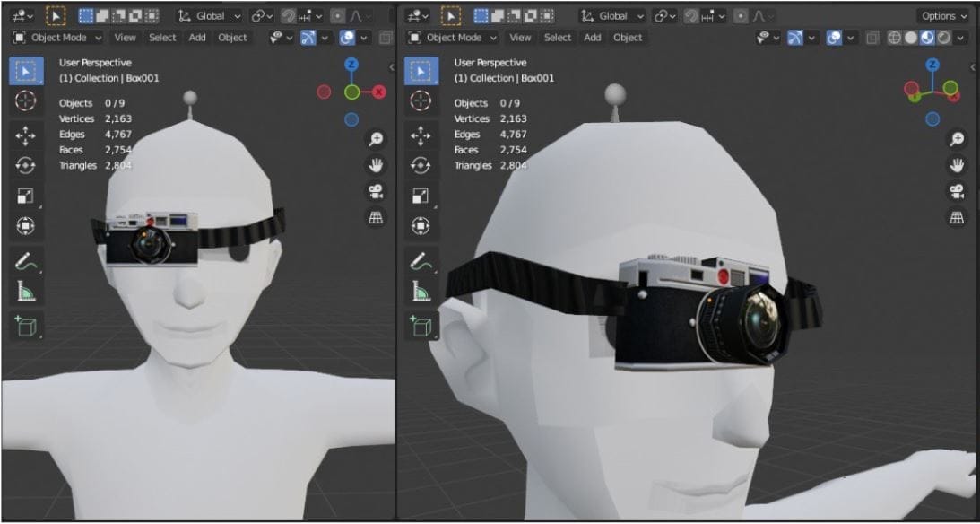Select the Cursor tool in left viewport

point(25,101)
